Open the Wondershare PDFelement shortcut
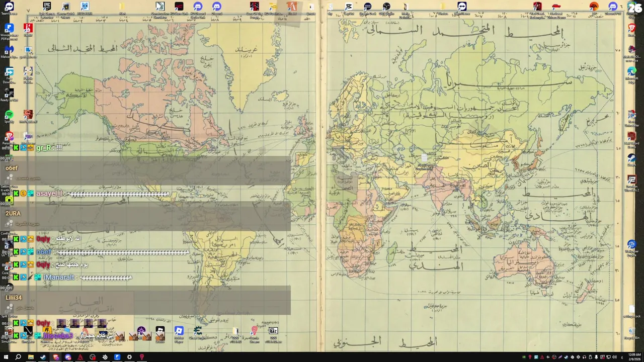Image resolution: width=644 pixels, height=362 pixels. click(x=9, y=29)
